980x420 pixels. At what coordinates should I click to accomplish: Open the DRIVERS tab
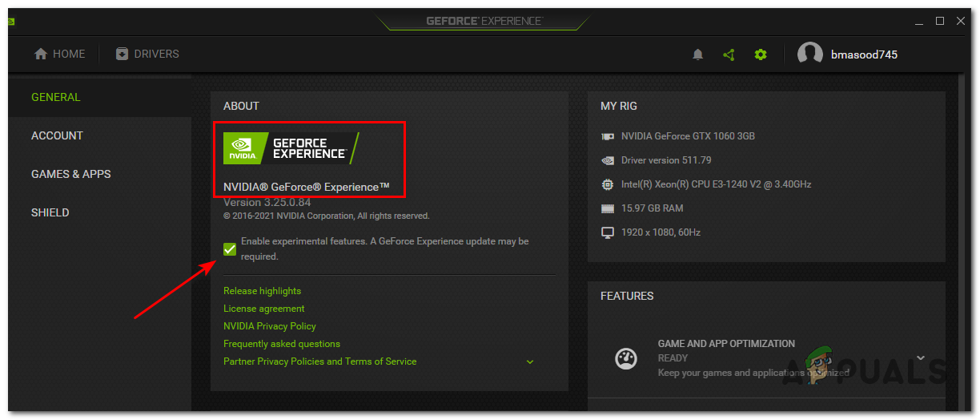pyautogui.click(x=147, y=54)
